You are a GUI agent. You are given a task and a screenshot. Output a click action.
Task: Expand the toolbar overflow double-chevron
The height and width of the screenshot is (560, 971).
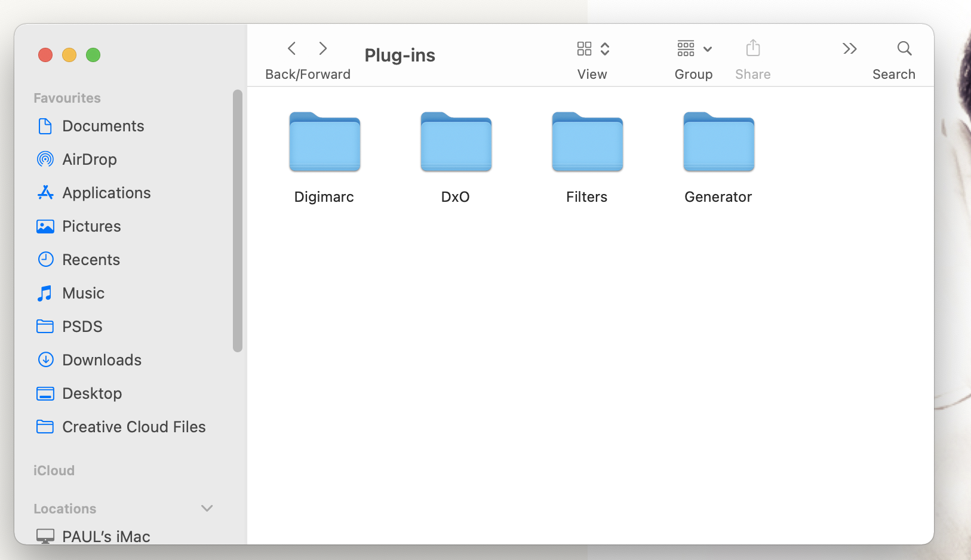850,48
